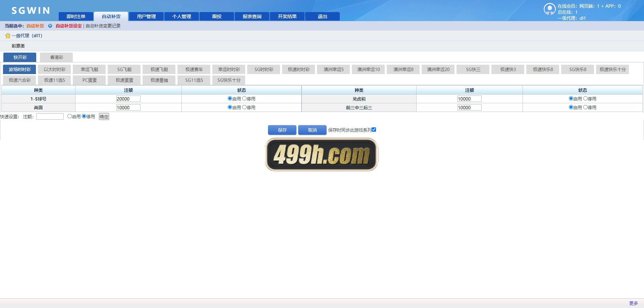Click the home icon beside 一级代理
This screenshot has height=308, width=644.
pyautogui.click(x=8, y=36)
